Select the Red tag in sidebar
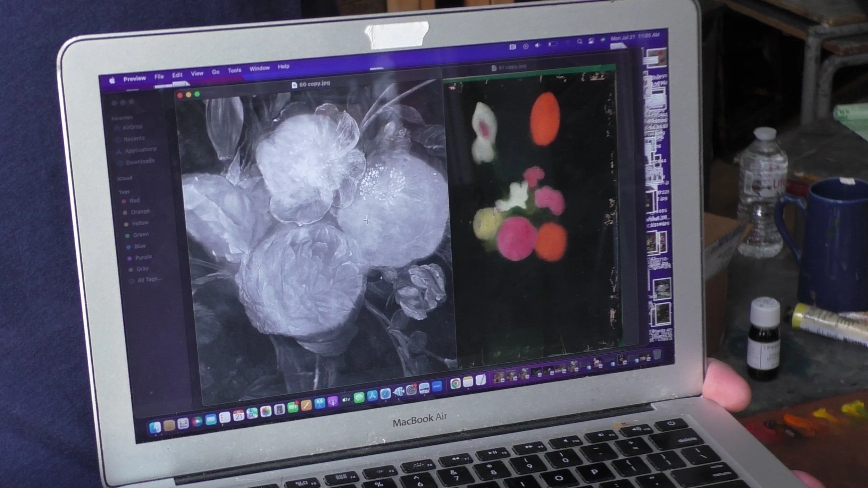 pos(134,201)
